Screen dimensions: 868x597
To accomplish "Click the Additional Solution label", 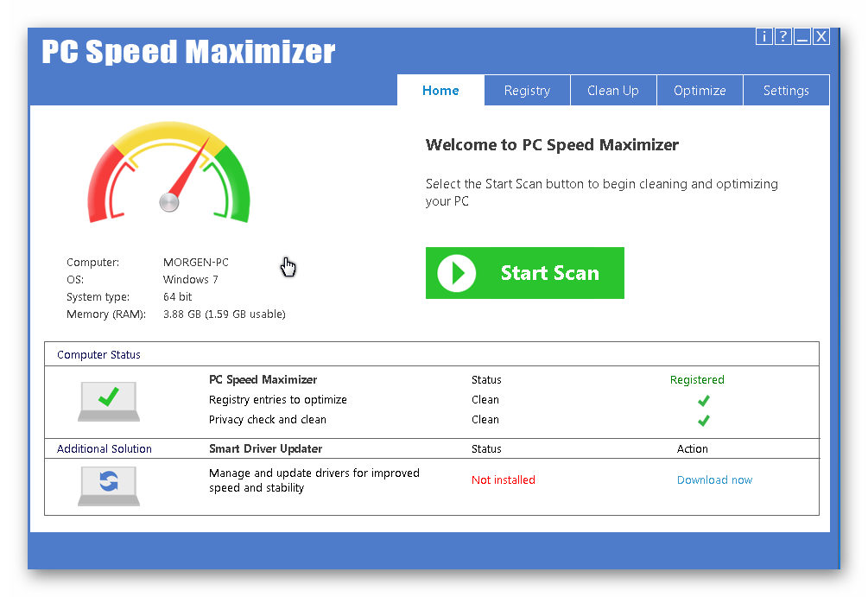I will coord(104,449).
